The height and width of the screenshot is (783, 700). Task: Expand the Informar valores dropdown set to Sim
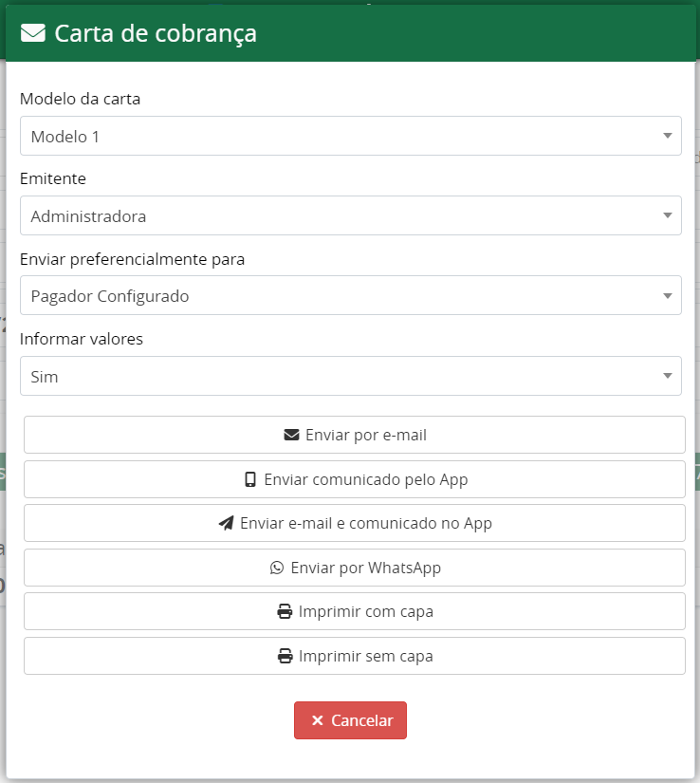(350, 377)
